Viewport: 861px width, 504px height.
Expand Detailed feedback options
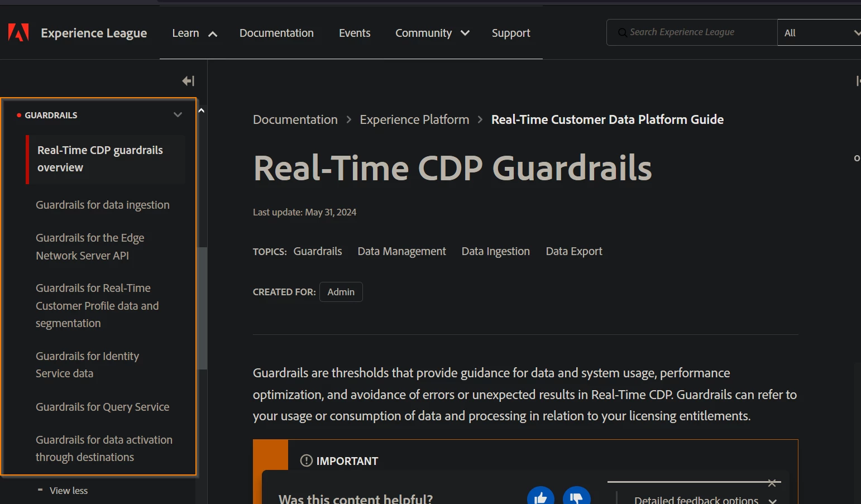(705, 500)
